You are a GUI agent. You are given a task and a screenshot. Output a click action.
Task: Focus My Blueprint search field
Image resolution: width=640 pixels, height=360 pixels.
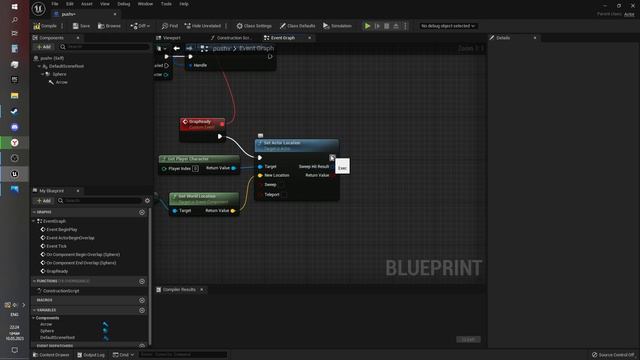click(x=100, y=201)
